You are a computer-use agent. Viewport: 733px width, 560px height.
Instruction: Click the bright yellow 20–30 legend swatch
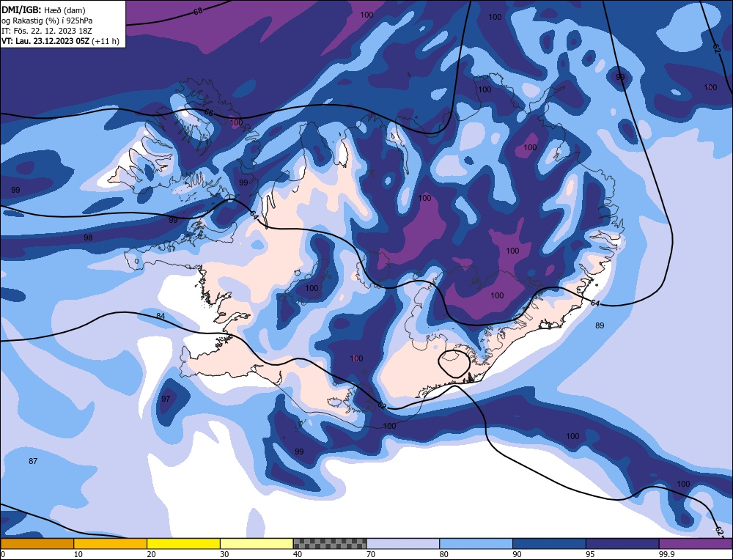184,544
